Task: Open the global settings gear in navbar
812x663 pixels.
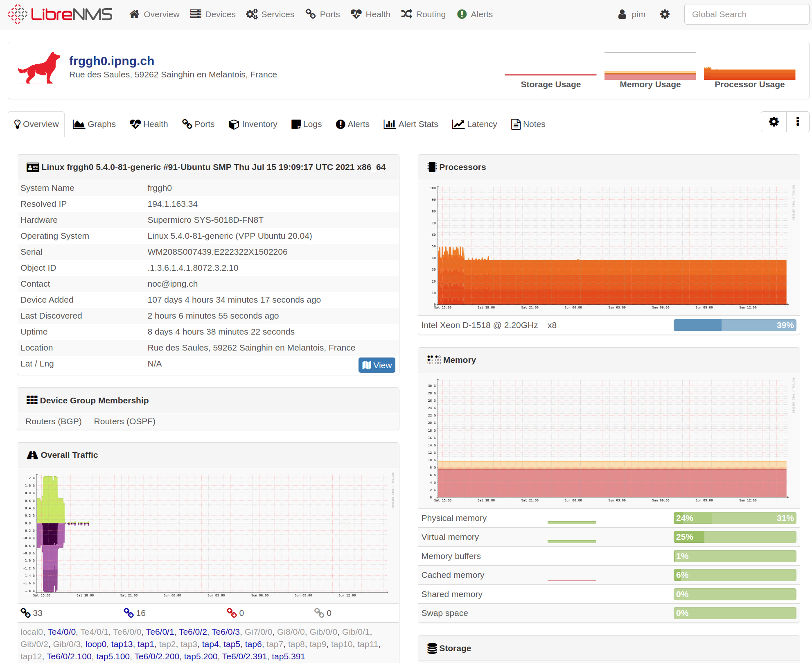Action: 665,14
